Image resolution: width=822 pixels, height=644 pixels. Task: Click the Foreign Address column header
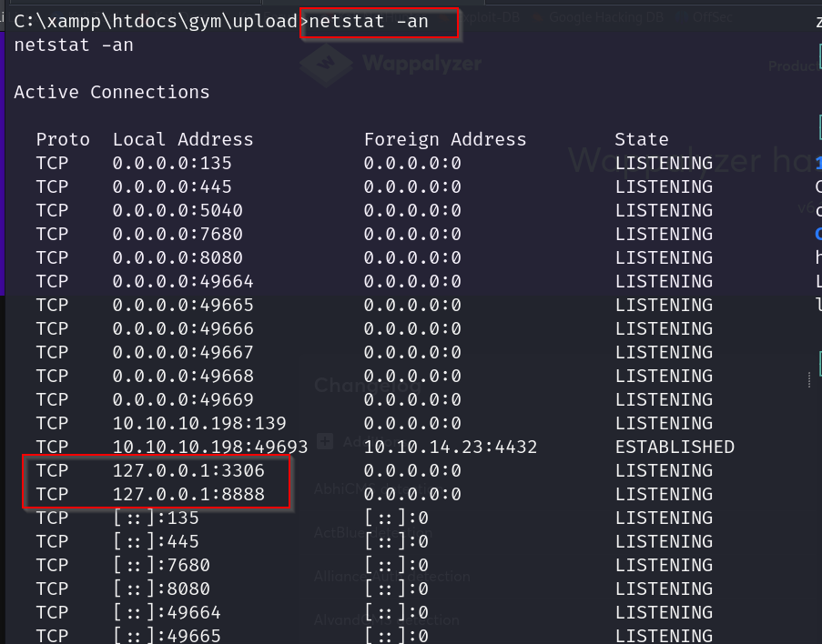(x=445, y=139)
